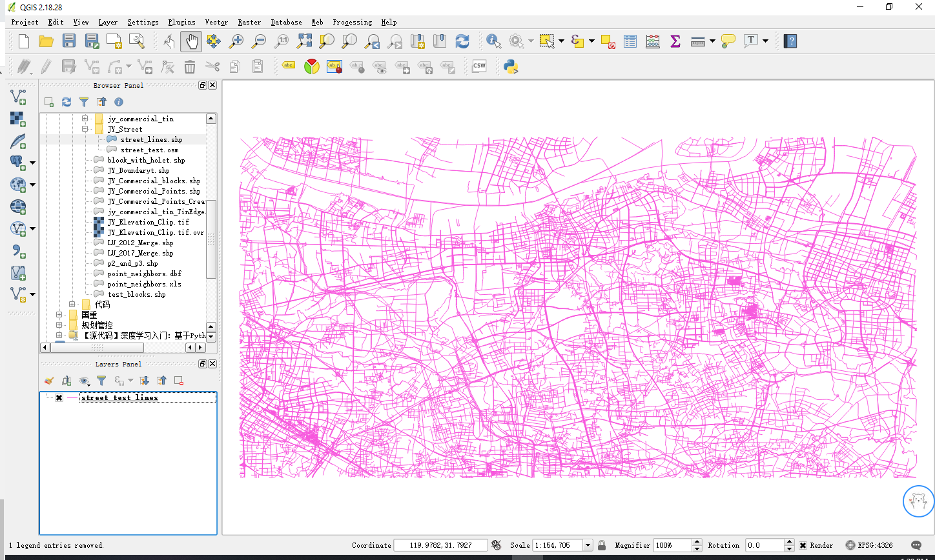
Task: Select the Identify Features tool
Action: (x=493, y=41)
